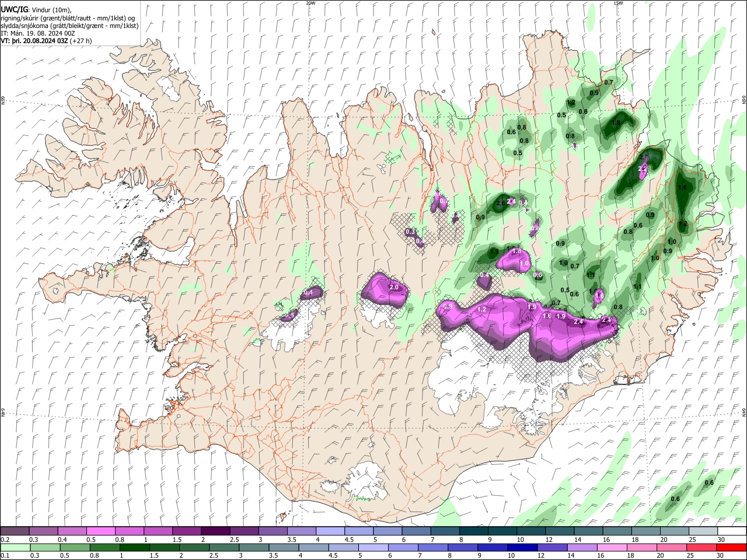
Task: Click the blue 9 rain legend swatch
Action: click(493, 547)
